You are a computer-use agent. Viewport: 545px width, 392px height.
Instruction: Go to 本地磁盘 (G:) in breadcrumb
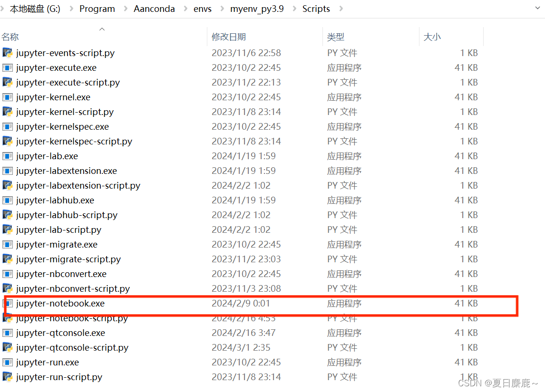coord(35,9)
